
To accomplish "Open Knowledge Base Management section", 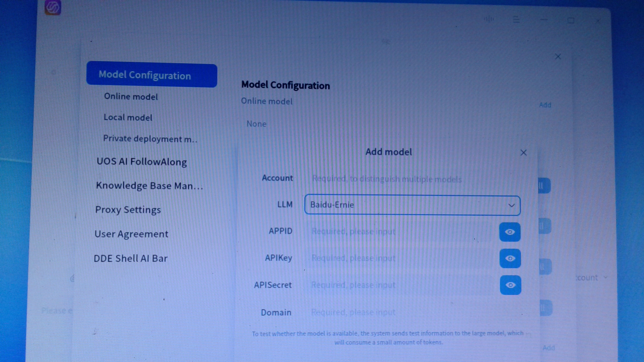I will 149,186.
